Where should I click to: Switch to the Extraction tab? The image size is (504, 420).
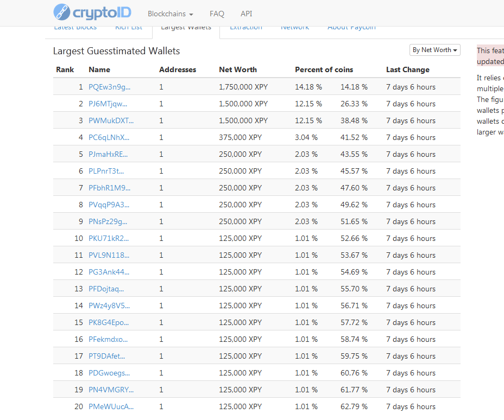pos(246,28)
